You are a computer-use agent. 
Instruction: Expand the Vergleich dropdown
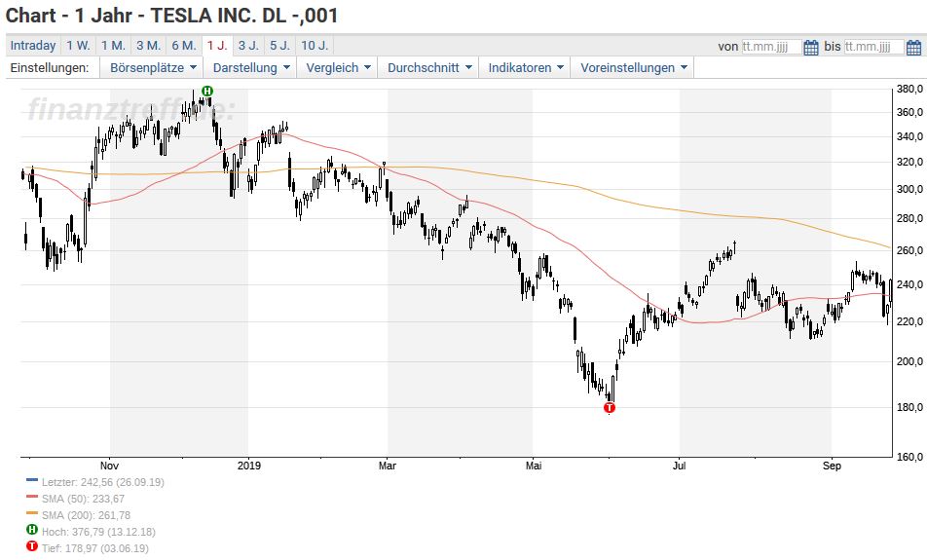[338, 67]
